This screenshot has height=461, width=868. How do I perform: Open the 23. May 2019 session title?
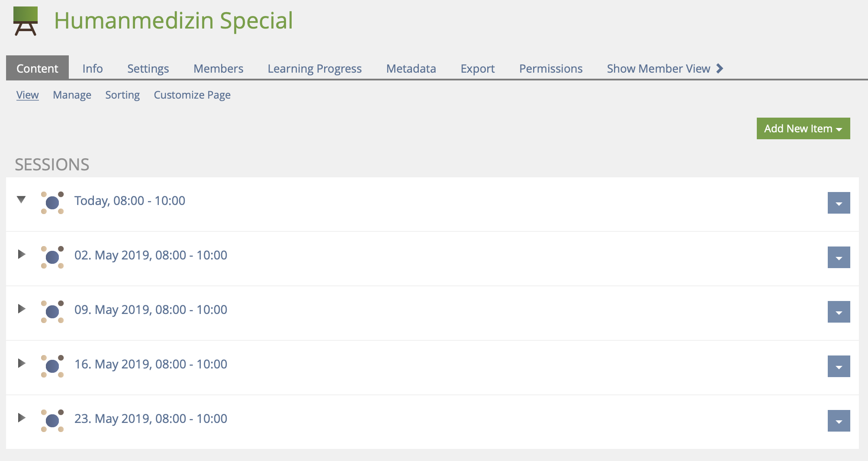[x=151, y=419]
